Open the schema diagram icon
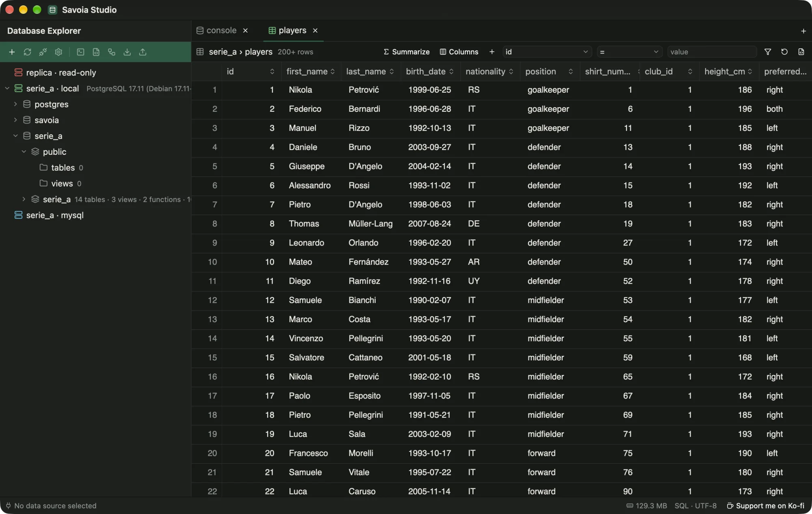Viewport: 812px width, 514px height. tap(112, 52)
